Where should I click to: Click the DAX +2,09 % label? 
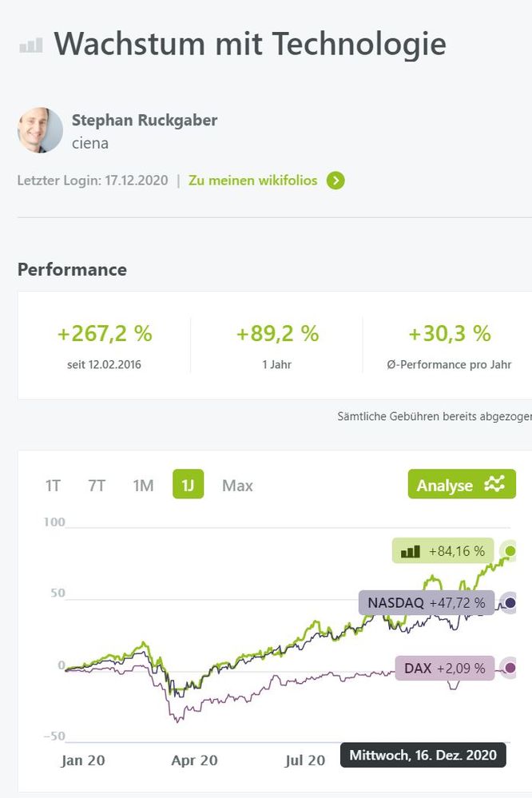(x=444, y=668)
